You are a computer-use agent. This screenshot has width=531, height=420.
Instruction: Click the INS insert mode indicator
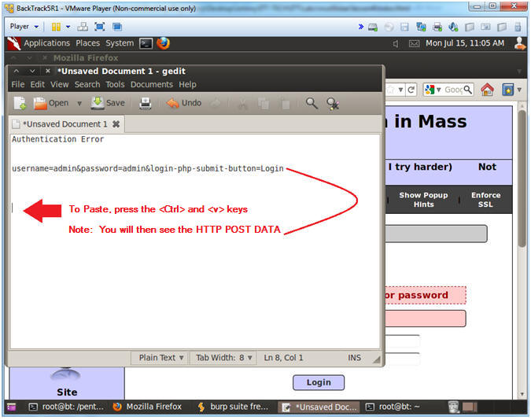tap(354, 358)
